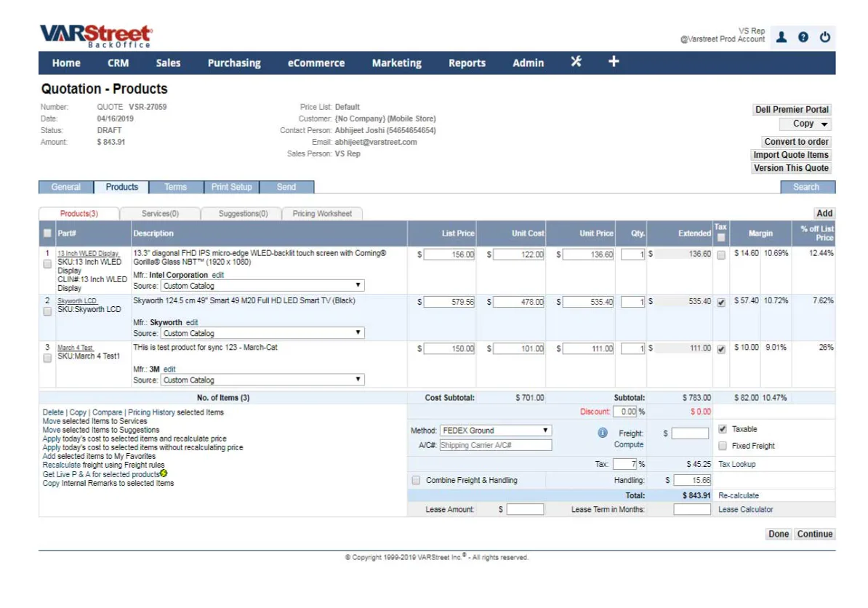Click the Add button above the table
The image size is (868, 608).
[824, 213]
